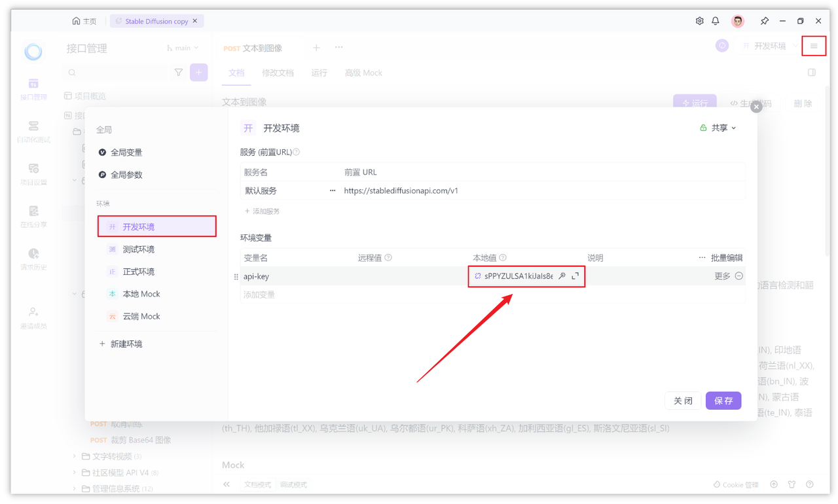Open the more options dots for 默认服务
The height and width of the screenshot is (504, 838).
[333, 190]
